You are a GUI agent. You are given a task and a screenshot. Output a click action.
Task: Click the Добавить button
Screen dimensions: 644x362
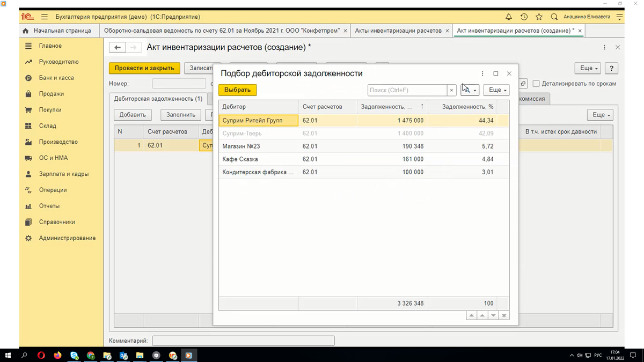tap(133, 115)
